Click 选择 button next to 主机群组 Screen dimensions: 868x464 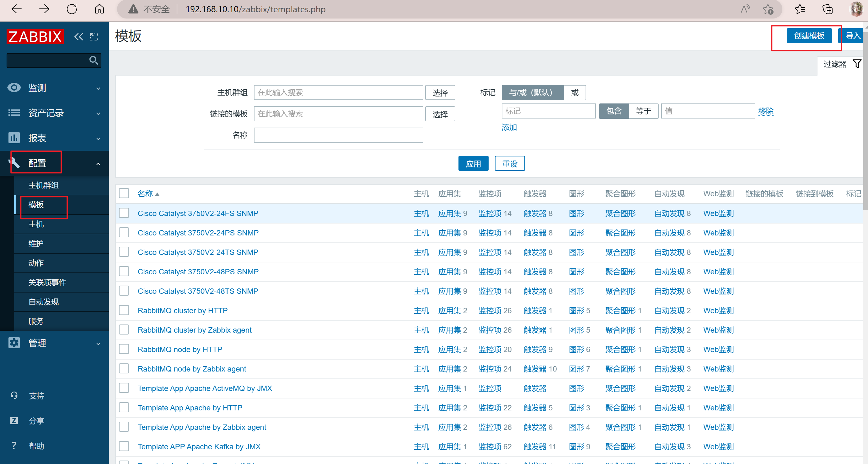[x=440, y=92]
